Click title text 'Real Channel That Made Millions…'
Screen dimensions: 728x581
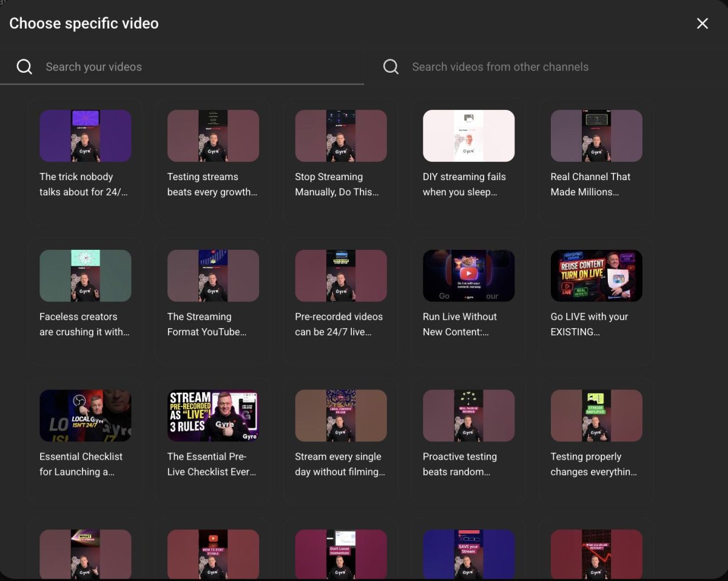tap(591, 184)
